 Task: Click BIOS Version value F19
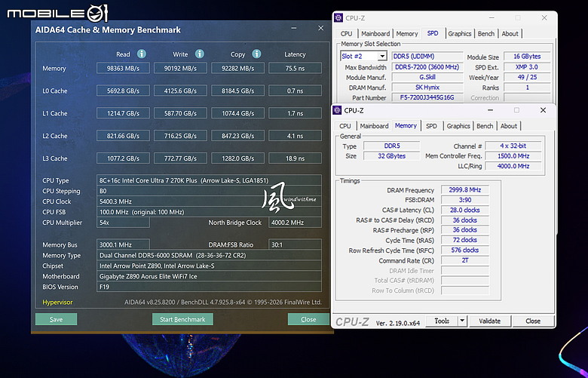click(209, 287)
